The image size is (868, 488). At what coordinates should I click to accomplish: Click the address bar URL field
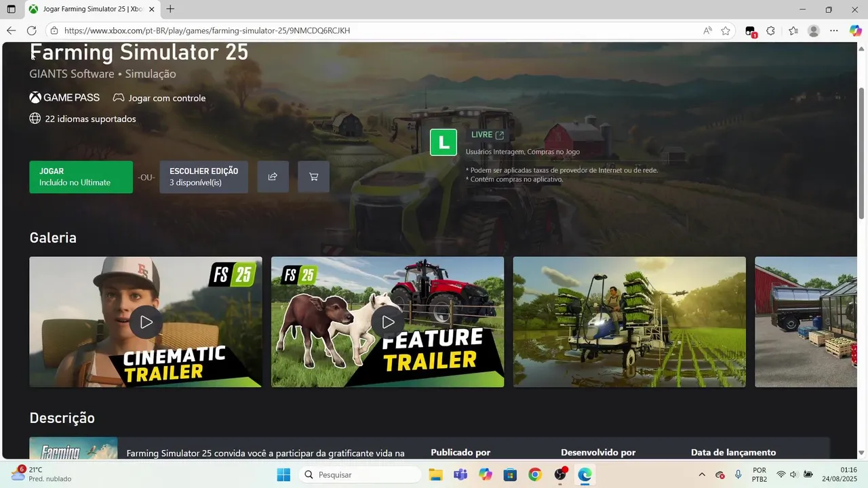(380, 30)
